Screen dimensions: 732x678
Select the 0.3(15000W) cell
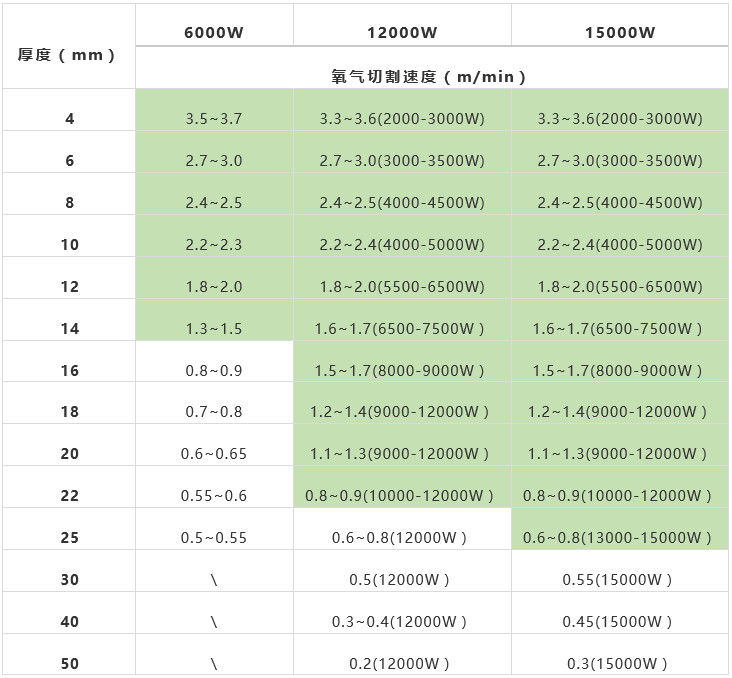click(x=620, y=664)
